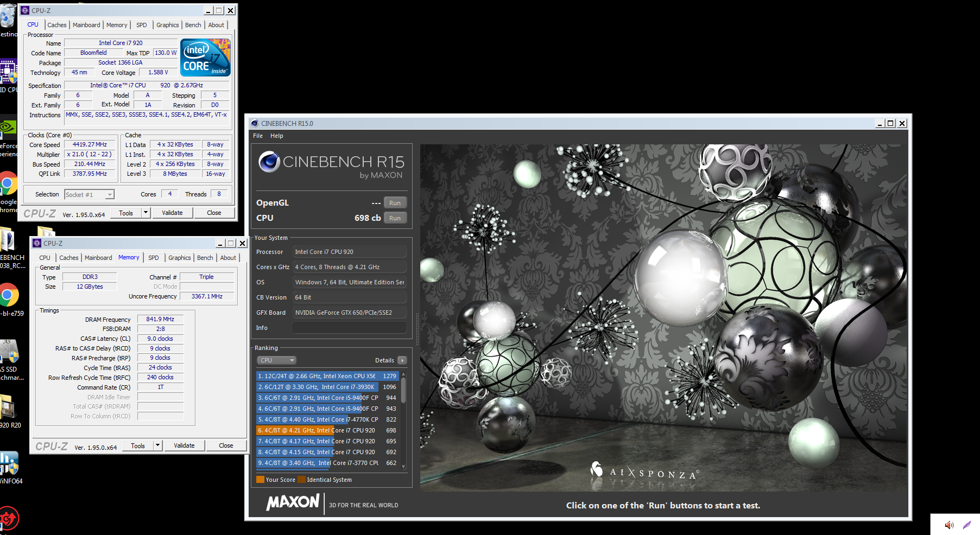The image size is (980, 535).
Task: Click the MAXON logo in the Cinebench footer
Action: click(x=293, y=502)
